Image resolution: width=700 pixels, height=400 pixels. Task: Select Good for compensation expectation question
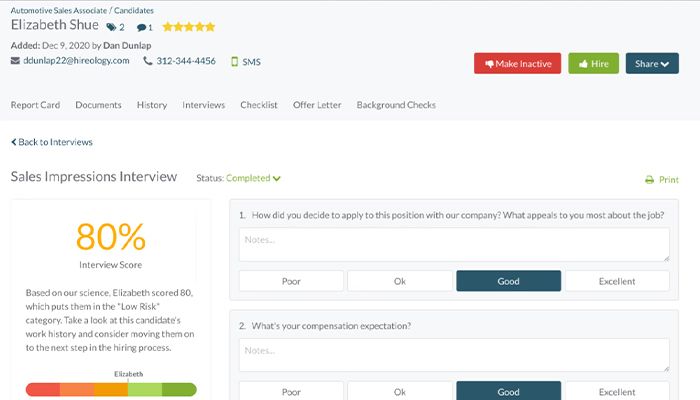pos(508,391)
